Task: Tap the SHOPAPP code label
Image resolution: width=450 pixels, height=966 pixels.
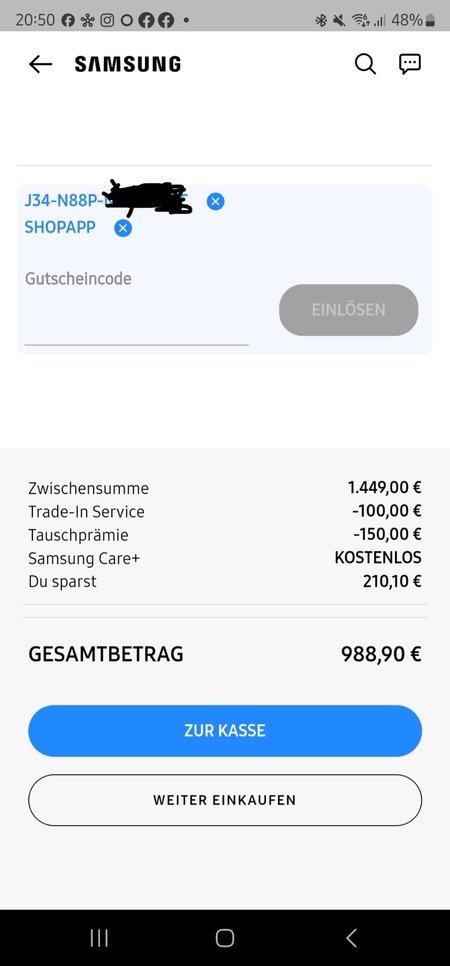Action: [x=60, y=227]
